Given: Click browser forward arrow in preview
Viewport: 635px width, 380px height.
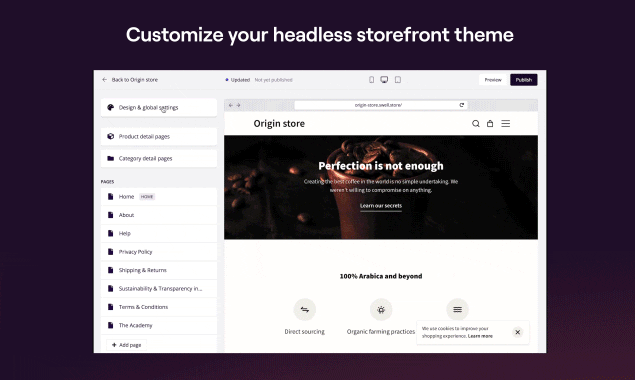Looking at the screenshot, I should click(x=239, y=105).
